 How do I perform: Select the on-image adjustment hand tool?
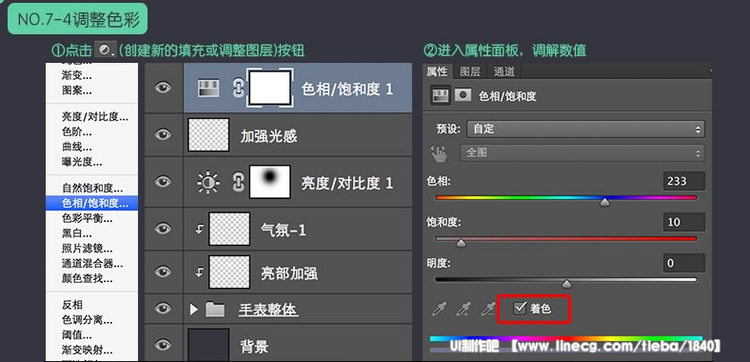[439, 154]
